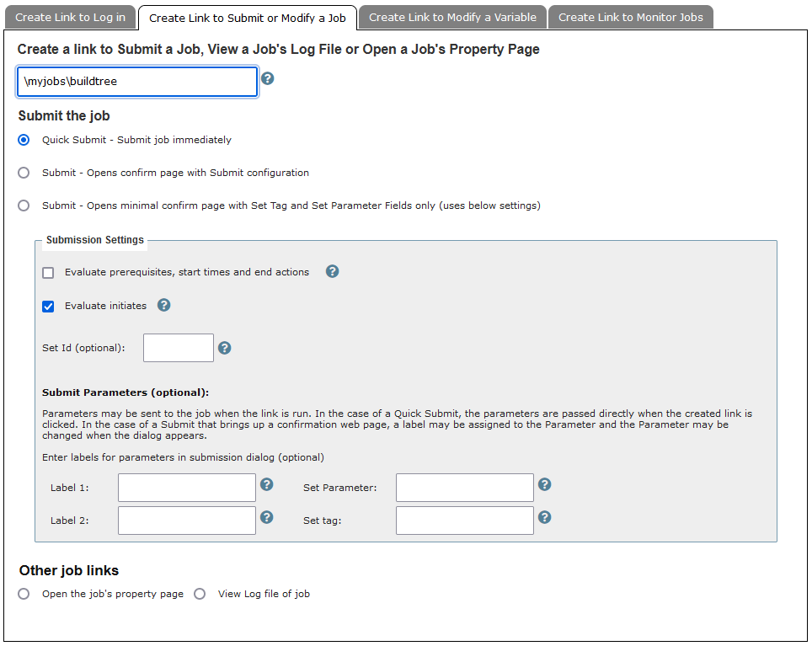Open Create Link to Modify a Variable tab
Screen dimensions: 812x646
pos(452,17)
